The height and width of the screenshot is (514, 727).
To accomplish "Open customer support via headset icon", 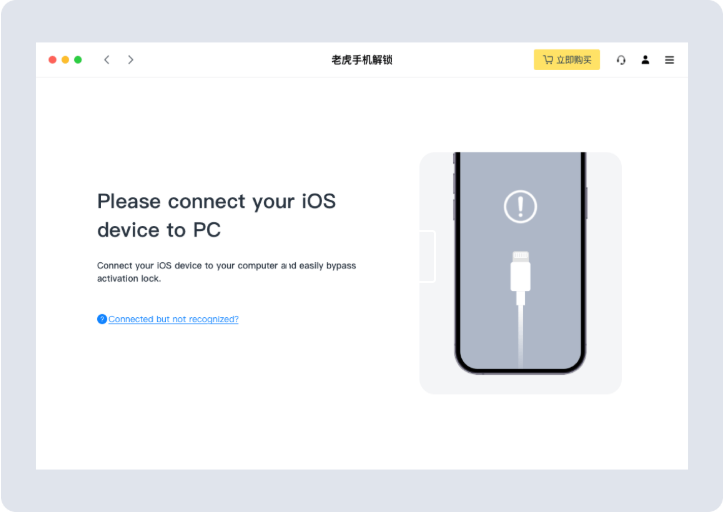I will tap(621, 60).
